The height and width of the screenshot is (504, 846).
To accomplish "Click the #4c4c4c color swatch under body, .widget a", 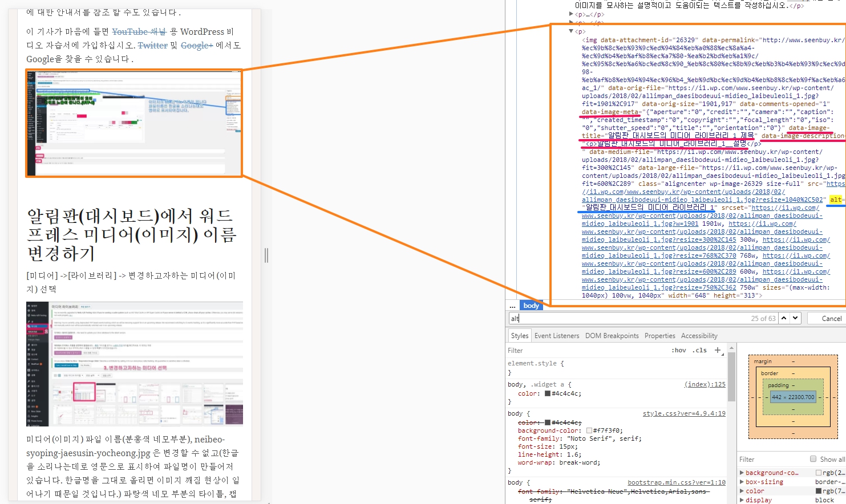I will click(548, 393).
